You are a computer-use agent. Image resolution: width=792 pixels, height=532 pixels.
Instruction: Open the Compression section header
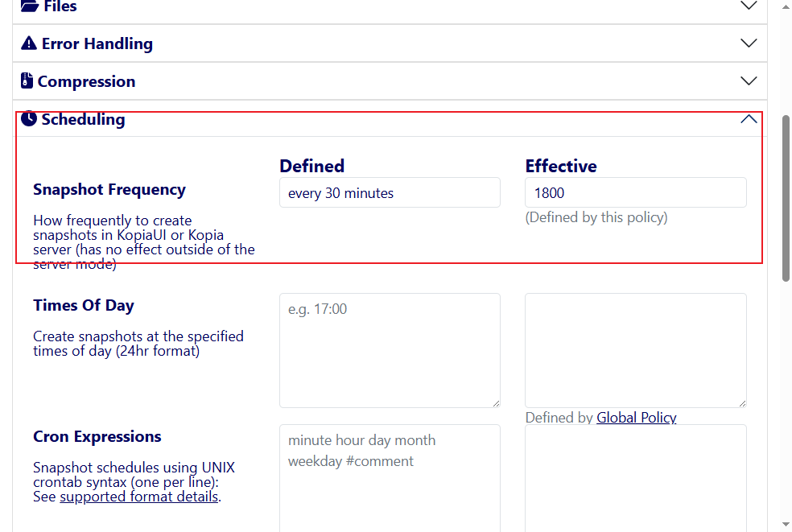tap(86, 81)
